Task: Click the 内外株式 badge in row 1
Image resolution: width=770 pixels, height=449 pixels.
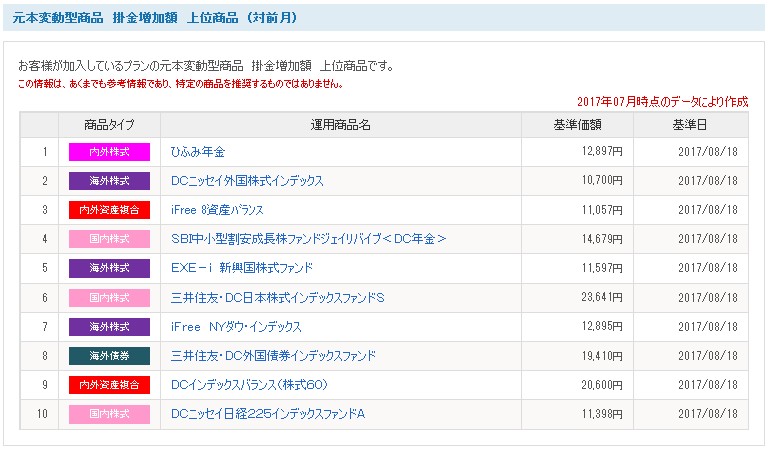Action: pos(109,152)
